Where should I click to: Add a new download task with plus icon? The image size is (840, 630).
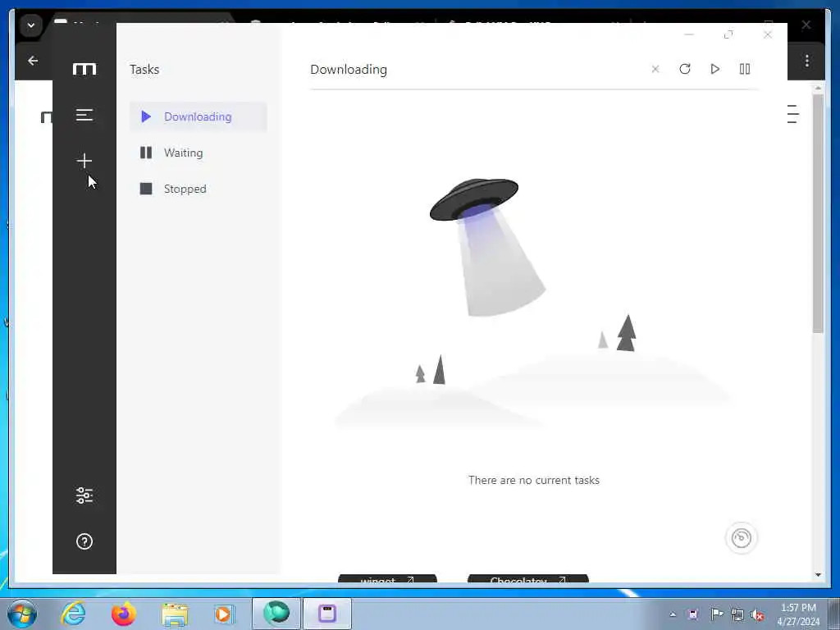84,161
